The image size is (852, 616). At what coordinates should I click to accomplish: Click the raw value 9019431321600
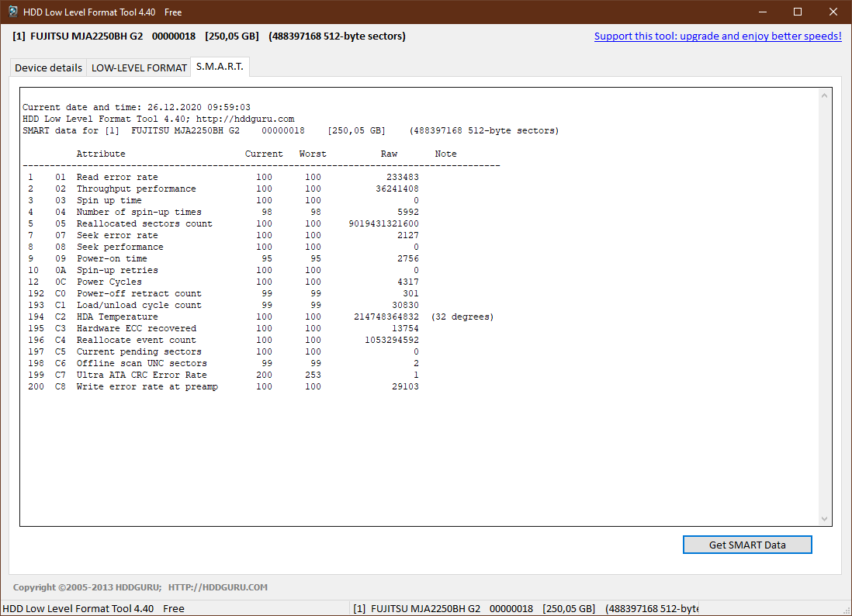[383, 223]
